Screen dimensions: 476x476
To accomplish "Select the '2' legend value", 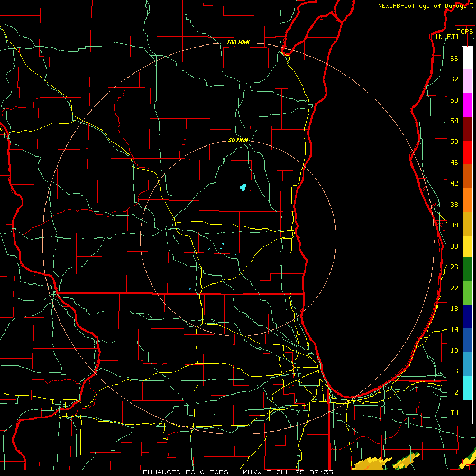I will click(456, 392).
